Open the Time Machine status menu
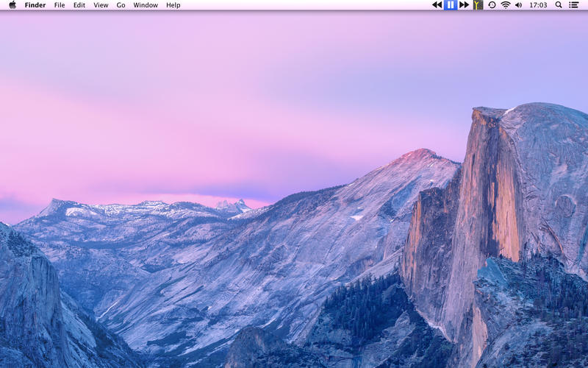 tap(492, 5)
